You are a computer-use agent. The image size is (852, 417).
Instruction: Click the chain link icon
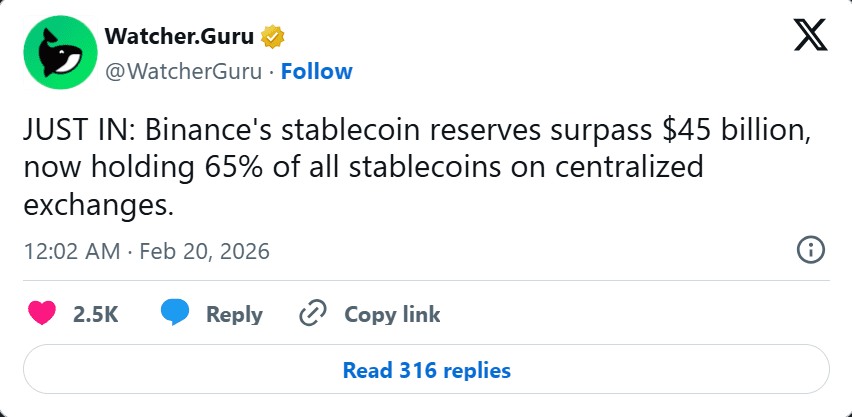pyautogui.click(x=313, y=314)
